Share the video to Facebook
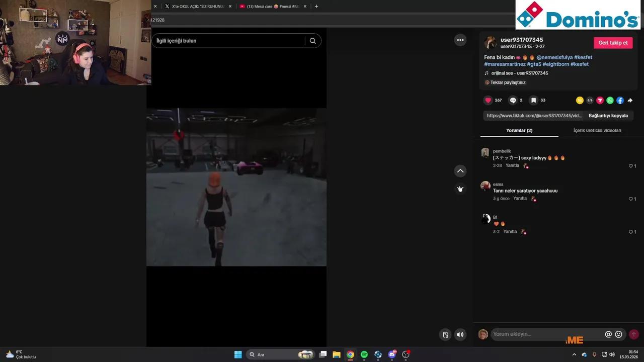 click(620, 100)
